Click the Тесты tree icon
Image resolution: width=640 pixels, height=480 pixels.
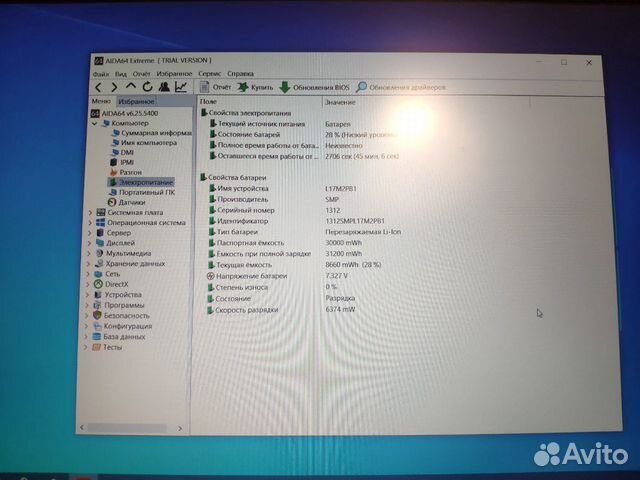96,347
